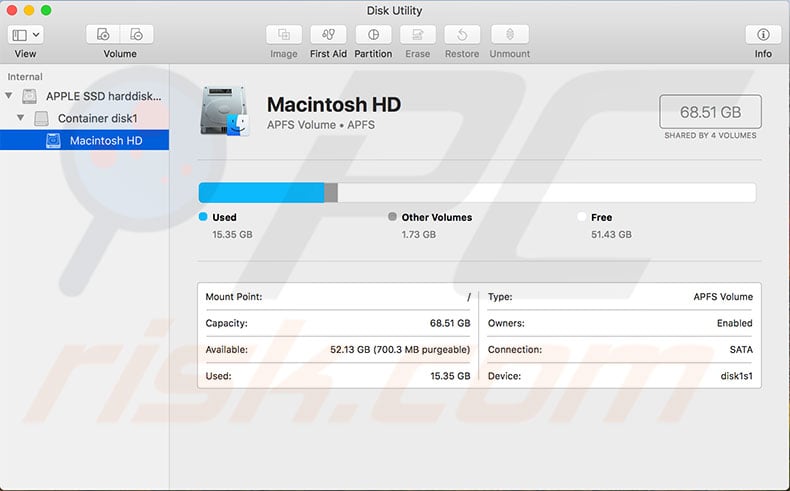This screenshot has width=790, height=491.
Task: Click the Connection SATA value
Action: (x=741, y=349)
